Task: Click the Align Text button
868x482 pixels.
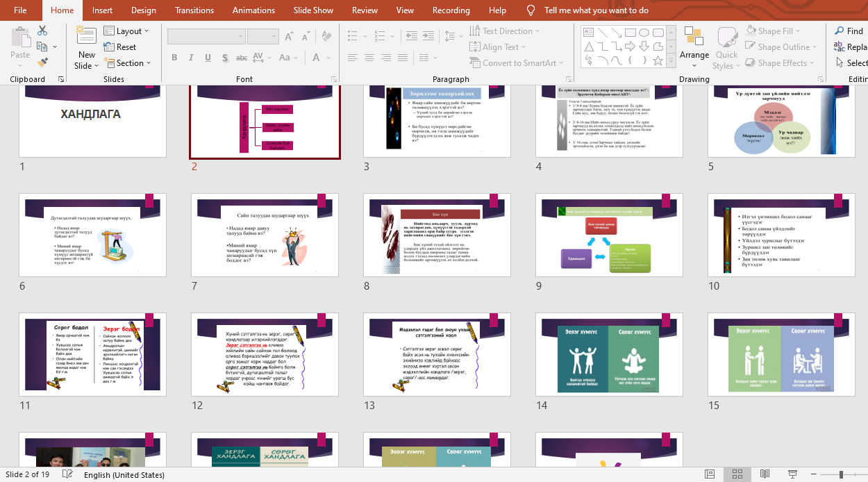Action: pyautogui.click(x=499, y=47)
